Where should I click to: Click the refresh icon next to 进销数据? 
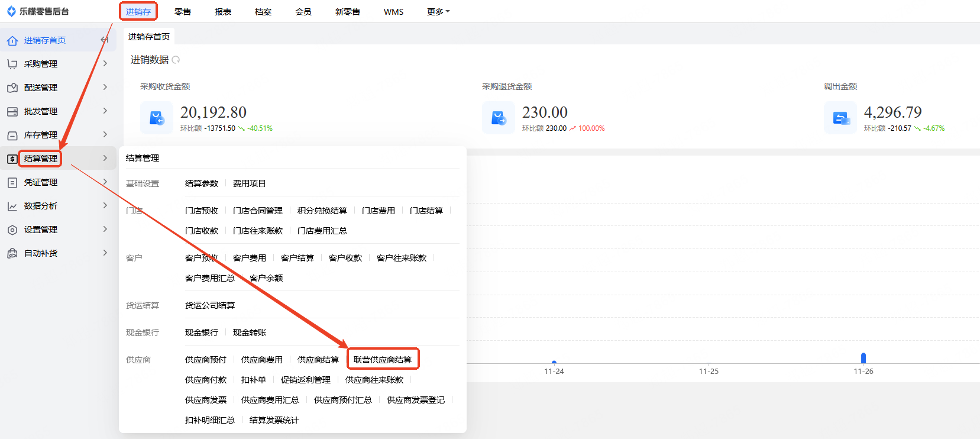[176, 60]
